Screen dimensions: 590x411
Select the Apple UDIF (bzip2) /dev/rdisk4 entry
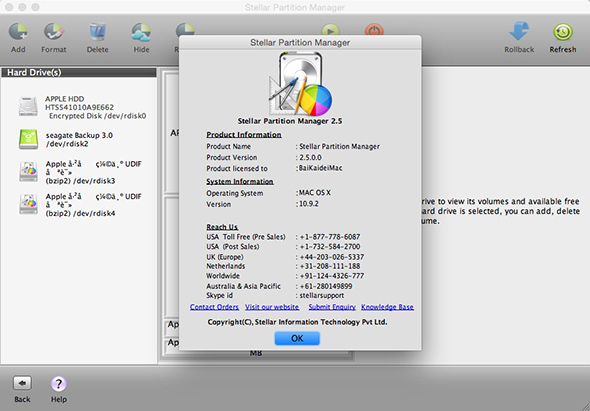[81, 205]
